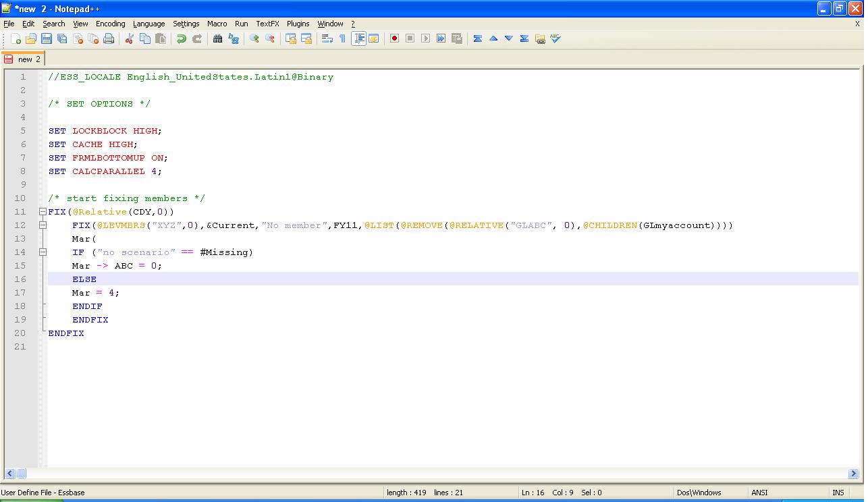Collapse the IF block at line 14
Screen dimensions: 868x502
click(x=43, y=252)
